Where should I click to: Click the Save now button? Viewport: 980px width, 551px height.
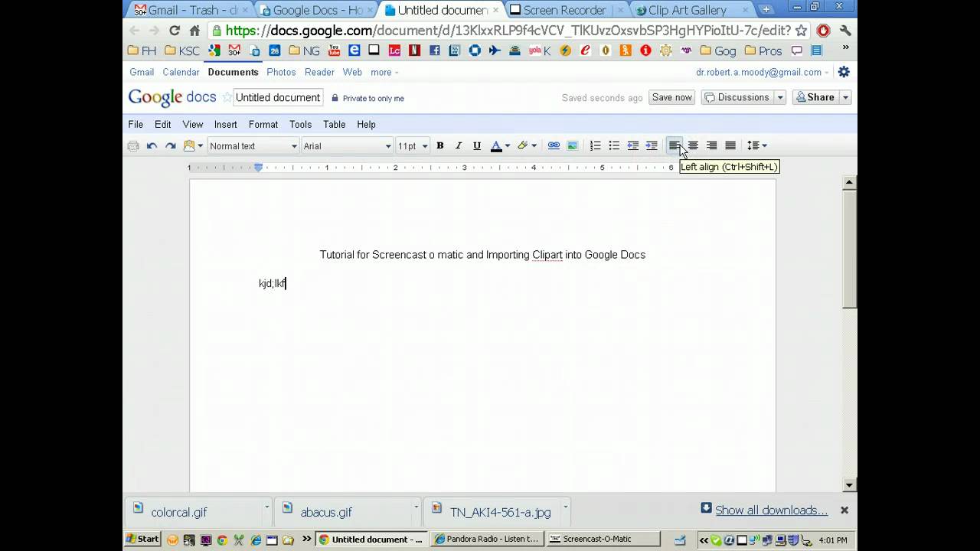tap(672, 97)
